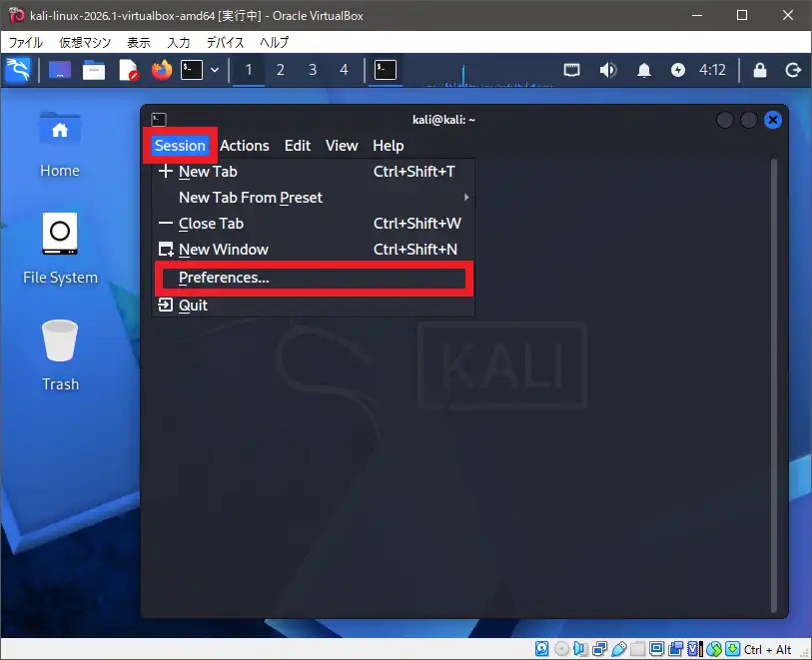Click the volume speaker icon
Screen dimensions: 812x660
pos(607,70)
